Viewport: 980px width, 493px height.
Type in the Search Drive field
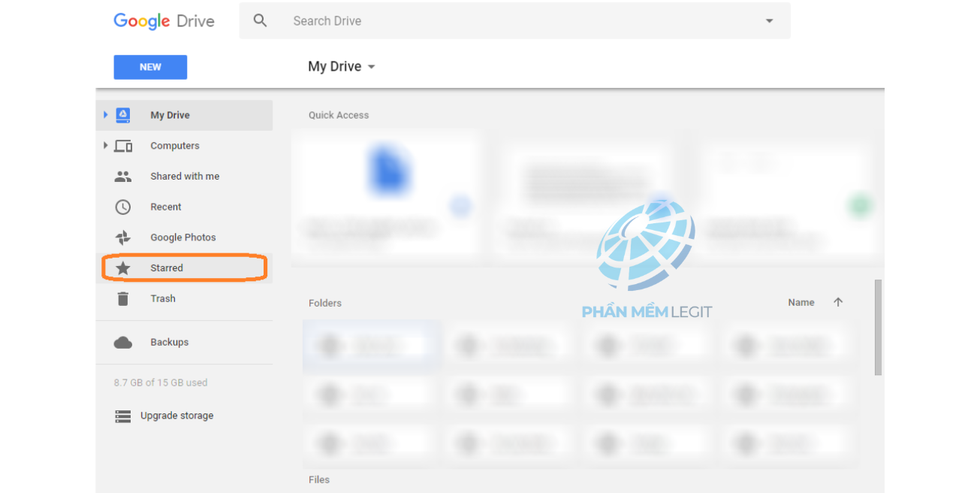click(515, 21)
